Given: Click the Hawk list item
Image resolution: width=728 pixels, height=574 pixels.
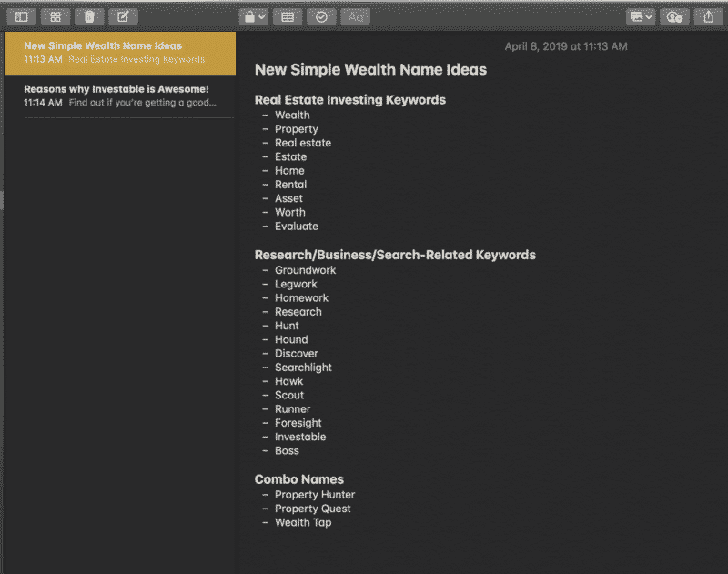Looking at the screenshot, I should tap(288, 381).
